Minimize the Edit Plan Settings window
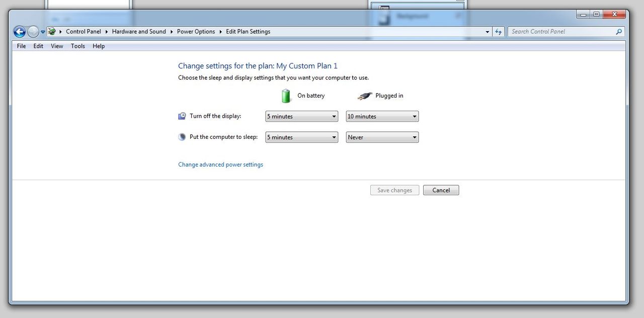The image size is (644, 318). [583, 15]
